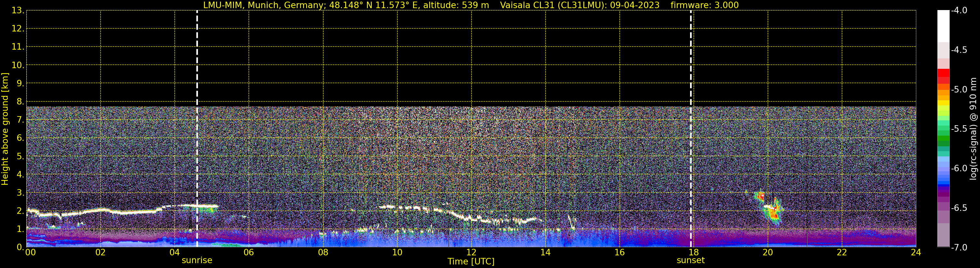The image size is (980, 268).
Task: Click the colorbar tick label '-7.0'
Action: pyautogui.click(x=959, y=248)
